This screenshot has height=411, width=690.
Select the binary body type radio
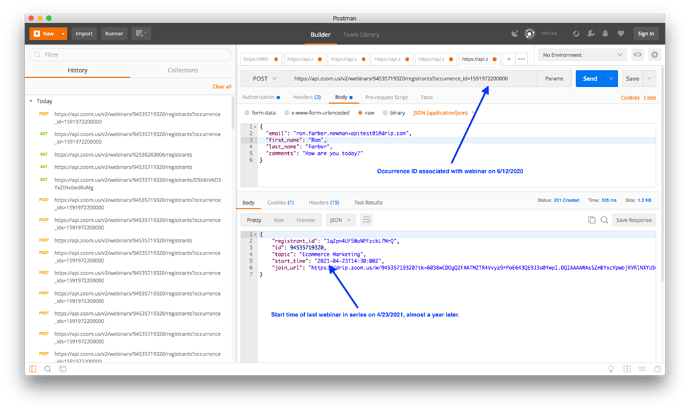[x=385, y=113]
